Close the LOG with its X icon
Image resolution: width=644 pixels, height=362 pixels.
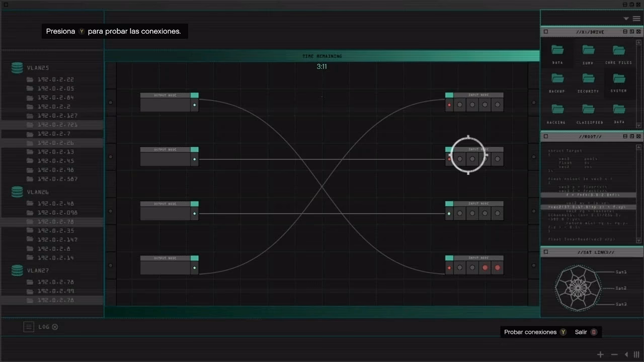point(55,327)
